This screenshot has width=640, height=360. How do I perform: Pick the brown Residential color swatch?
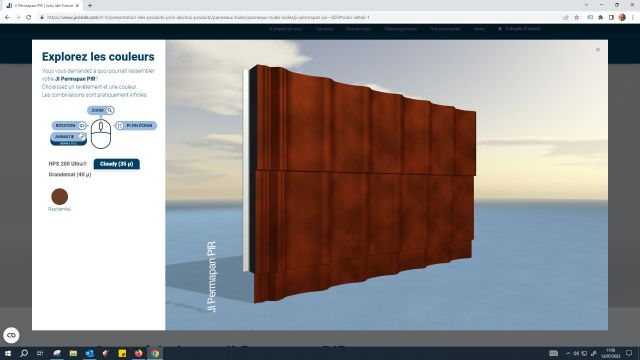pyautogui.click(x=60, y=196)
